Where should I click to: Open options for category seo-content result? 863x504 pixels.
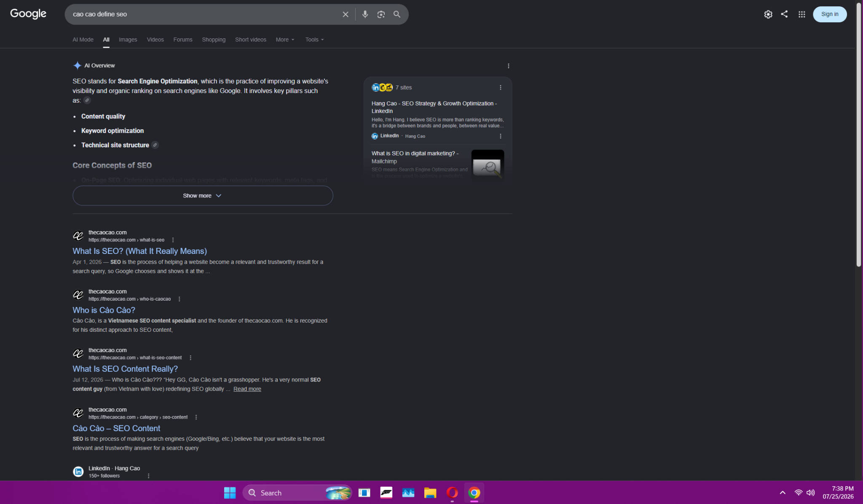pos(196,417)
